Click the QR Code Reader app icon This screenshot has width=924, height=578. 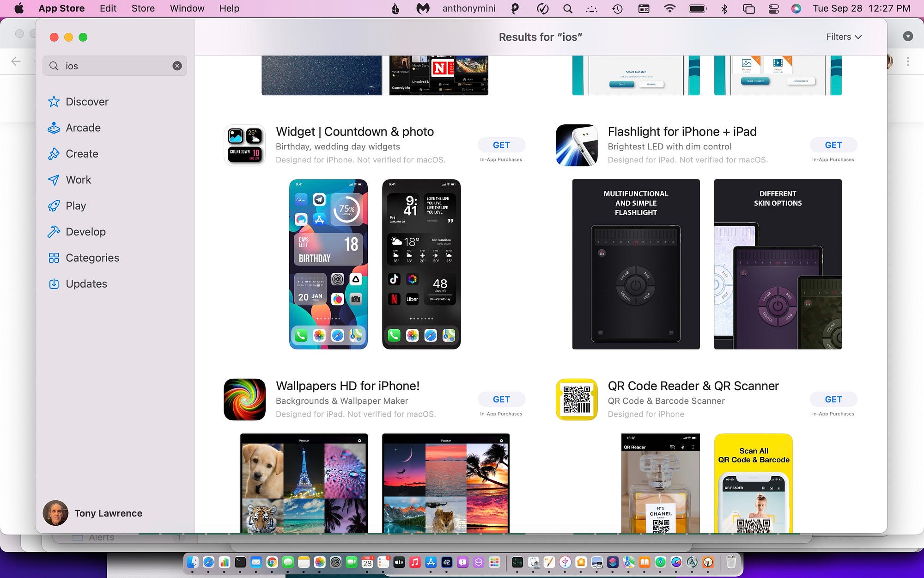[577, 400]
